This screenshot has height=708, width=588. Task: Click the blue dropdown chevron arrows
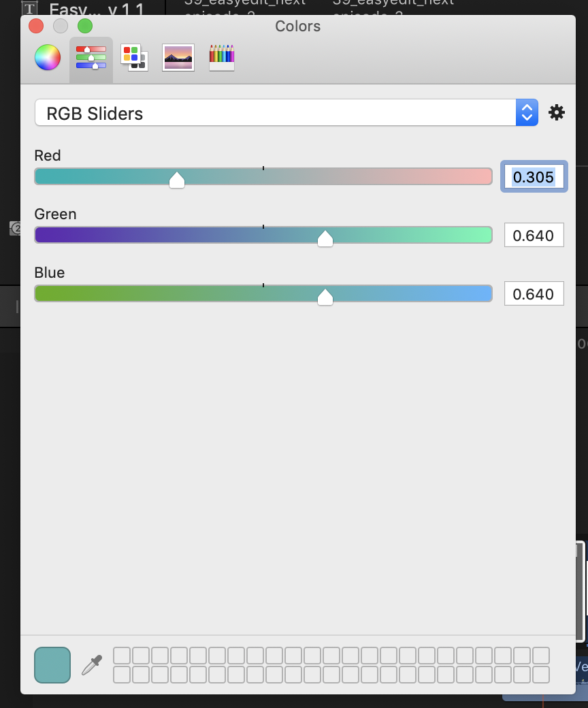pyautogui.click(x=527, y=113)
